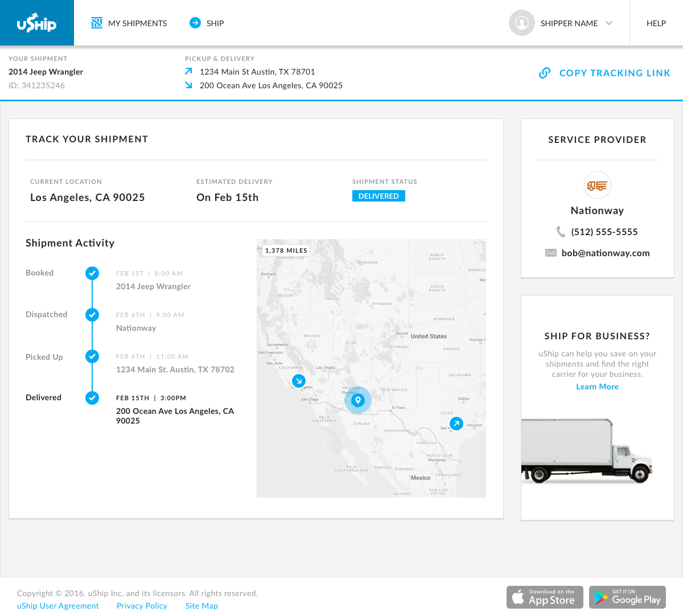Click the Dispatched step checkmark

pos(92,315)
